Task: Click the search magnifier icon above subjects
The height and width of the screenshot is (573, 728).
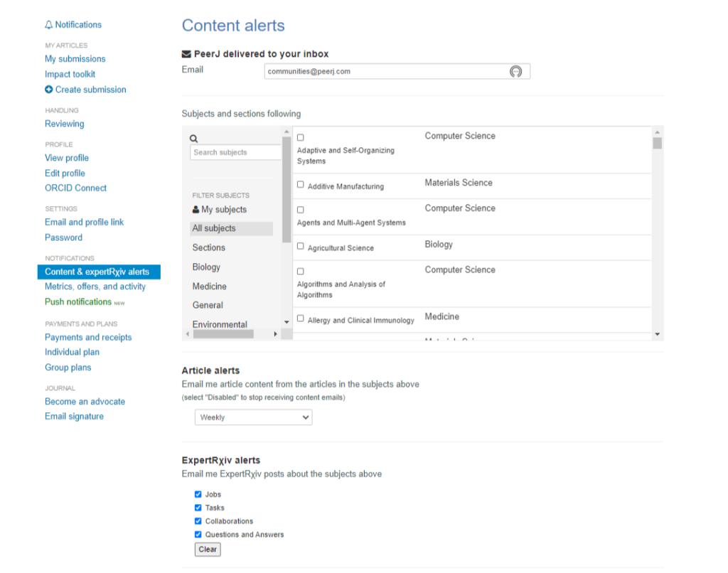Action: (x=193, y=139)
